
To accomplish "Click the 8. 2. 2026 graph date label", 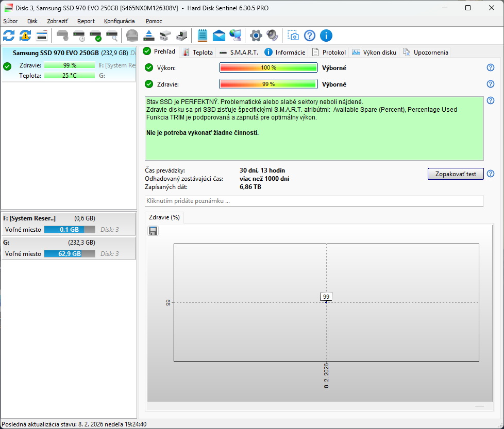I will click(x=326, y=375).
